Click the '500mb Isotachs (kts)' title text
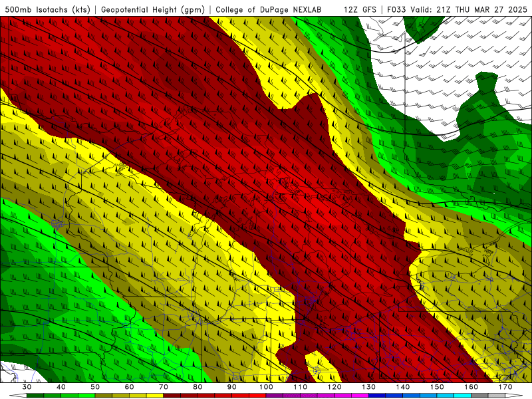This screenshot has width=532, height=399. (47, 9)
